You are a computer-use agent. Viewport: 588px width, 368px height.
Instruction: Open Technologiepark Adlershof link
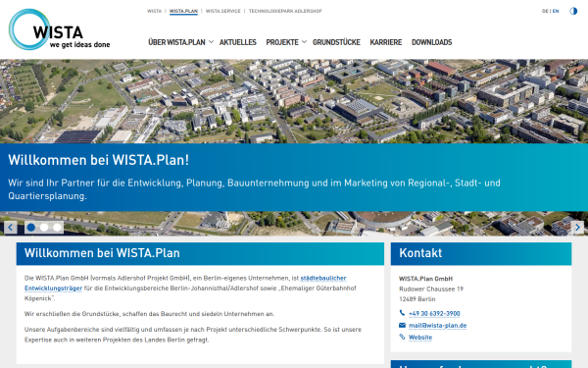click(x=285, y=11)
